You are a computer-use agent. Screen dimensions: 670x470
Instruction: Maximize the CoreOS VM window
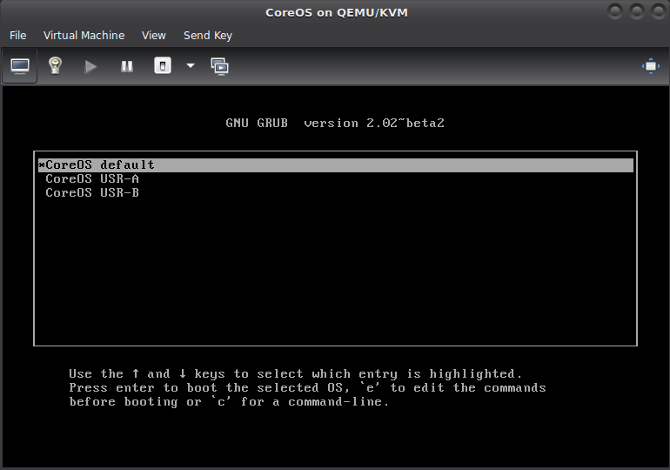[636, 12]
